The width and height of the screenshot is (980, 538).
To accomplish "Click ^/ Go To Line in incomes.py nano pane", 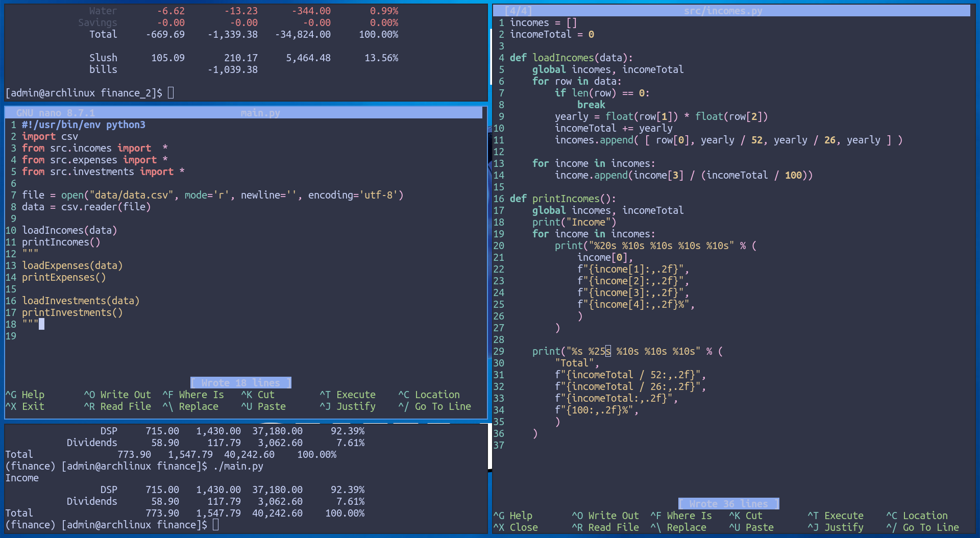I will point(923,527).
